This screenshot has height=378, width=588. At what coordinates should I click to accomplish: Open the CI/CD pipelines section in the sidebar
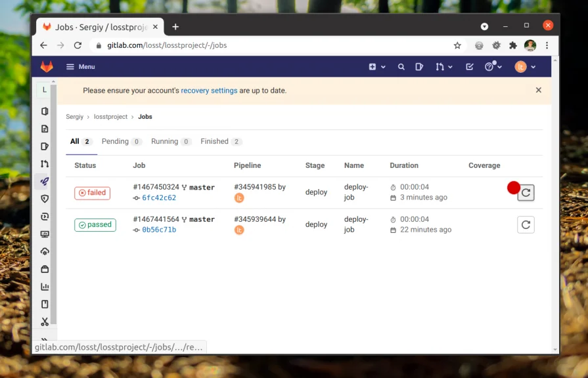coord(45,181)
